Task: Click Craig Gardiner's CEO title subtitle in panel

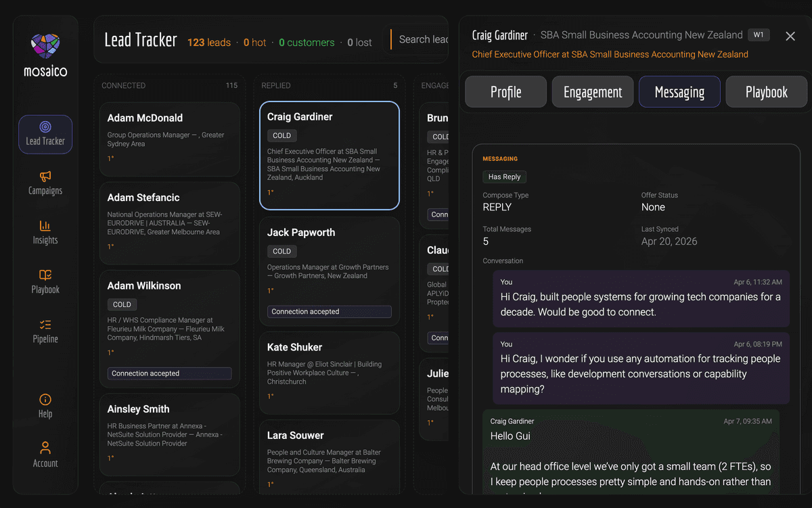Action: (x=610, y=55)
